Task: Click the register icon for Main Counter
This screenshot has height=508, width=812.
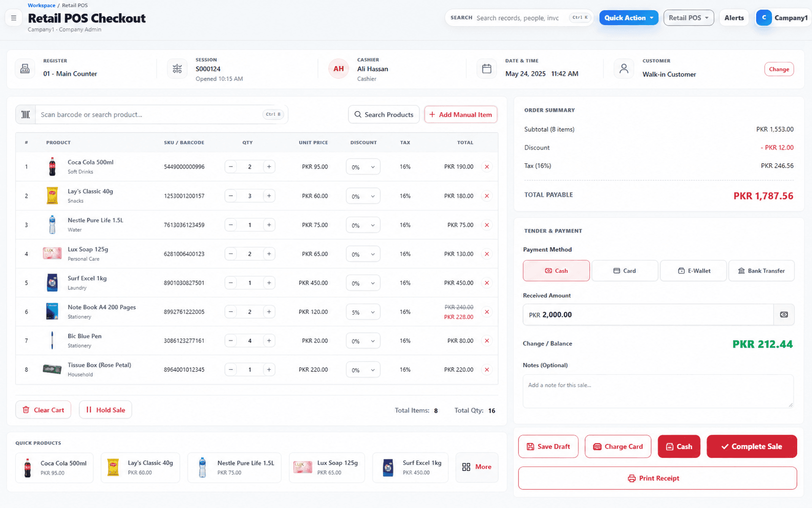Action: click(x=25, y=69)
